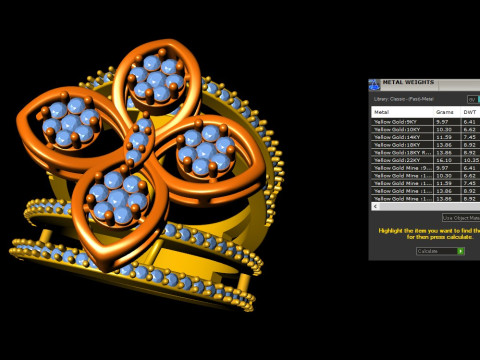The height and width of the screenshot is (360, 480).
Task: Click grams value of Yellow Gold:14KY
Action: click(x=446, y=137)
